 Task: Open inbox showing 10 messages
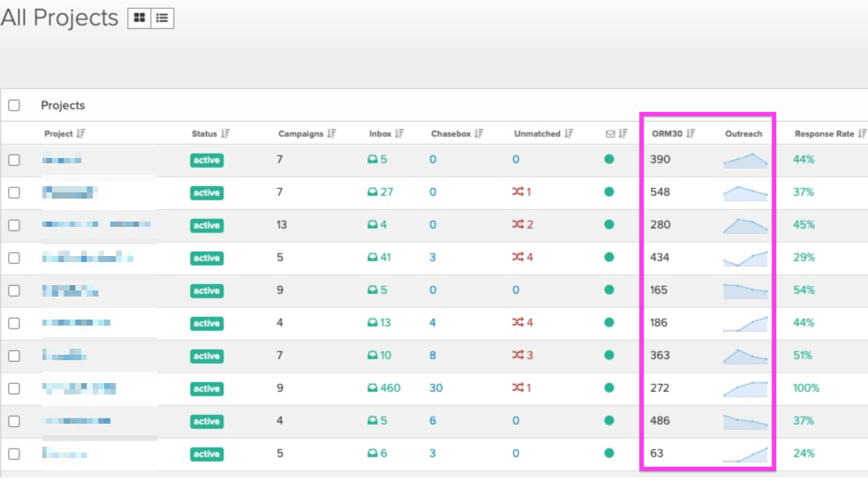[x=379, y=356]
